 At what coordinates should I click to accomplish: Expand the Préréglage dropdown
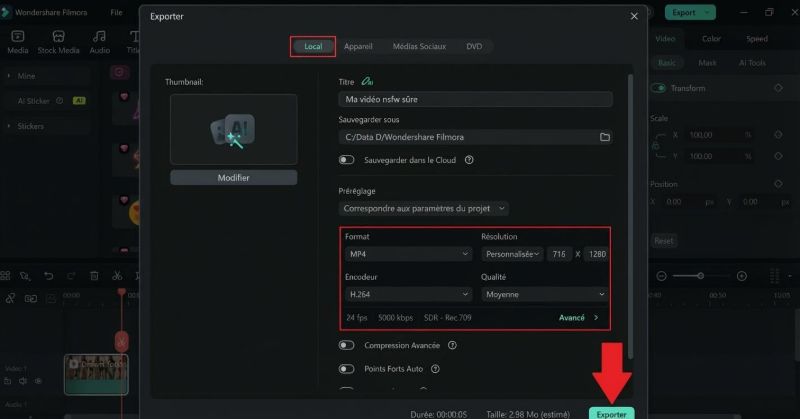point(424,208)
